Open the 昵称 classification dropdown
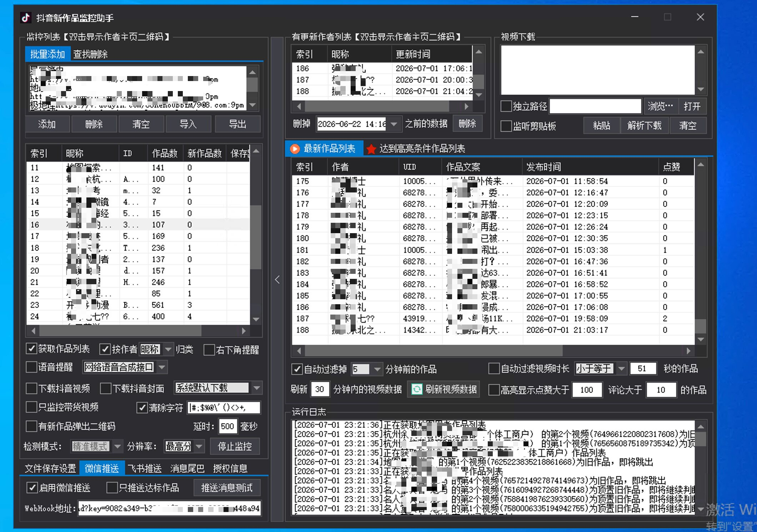Viewport: 757px width, 532px height. tap(168, 349)
